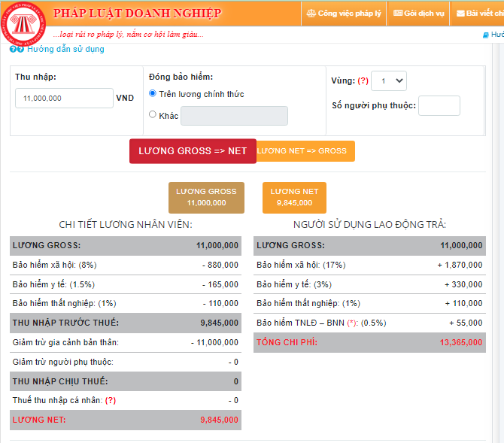Click the slogan text under the site title
The image size is (504, 443).
(x=128, y=35)
